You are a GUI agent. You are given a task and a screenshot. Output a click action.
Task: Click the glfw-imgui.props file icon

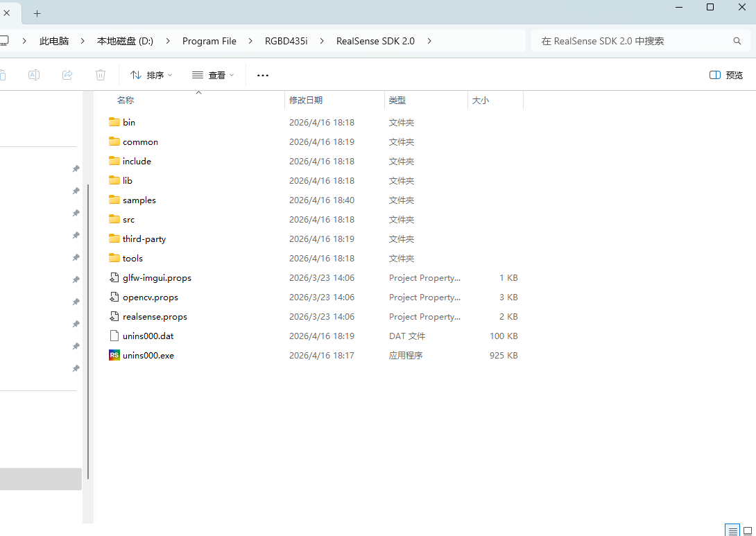[x=114, y=277]
